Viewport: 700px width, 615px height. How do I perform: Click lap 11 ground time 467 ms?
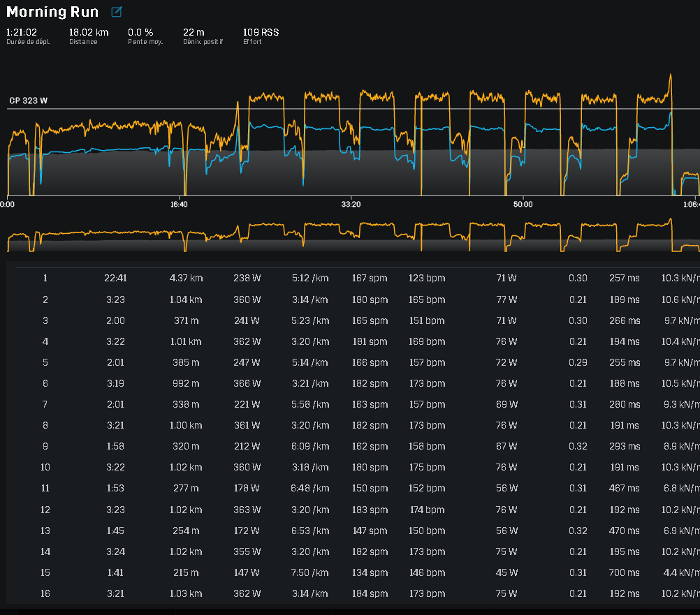[x=625, y=489]
